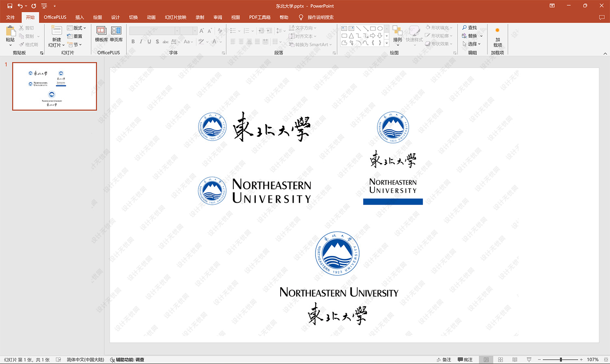Click the ribbon display options icon
The width and height of the screenshot is (610, 364).
point(552,6)
